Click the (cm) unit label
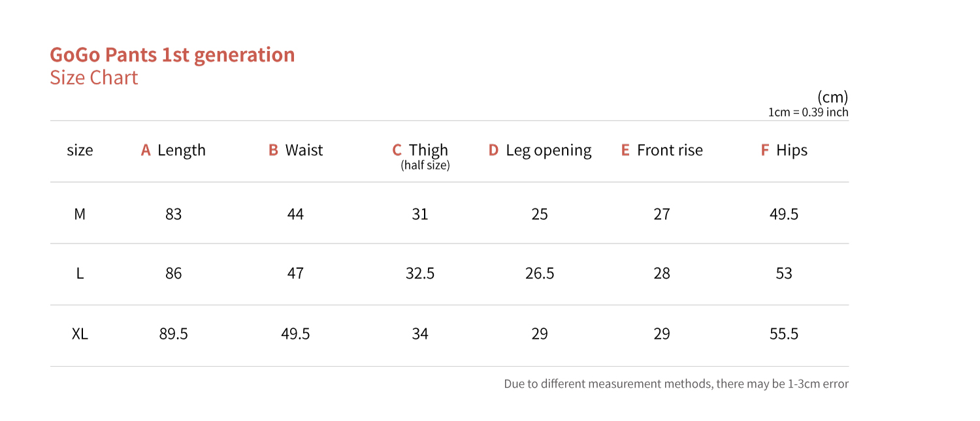Viewport: 980px width, 421px height. tap(832, 97)
